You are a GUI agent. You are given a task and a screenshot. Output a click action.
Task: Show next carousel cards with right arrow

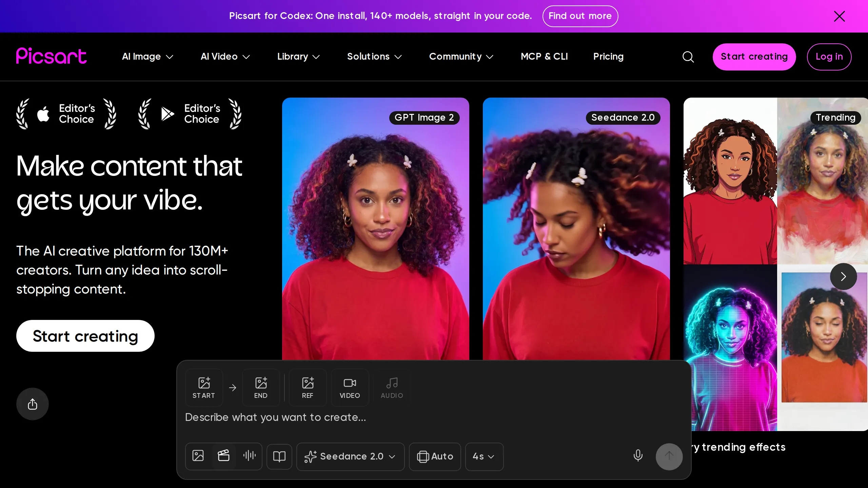tap(843, 277)
